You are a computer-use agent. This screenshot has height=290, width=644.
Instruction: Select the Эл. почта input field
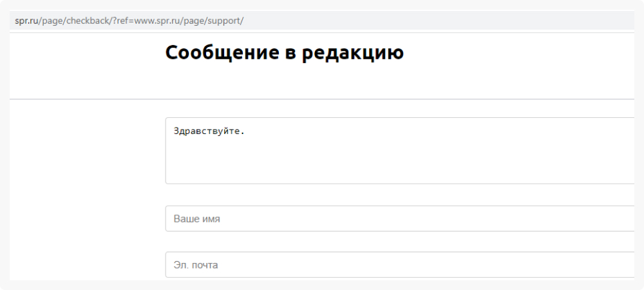point(400,264)
